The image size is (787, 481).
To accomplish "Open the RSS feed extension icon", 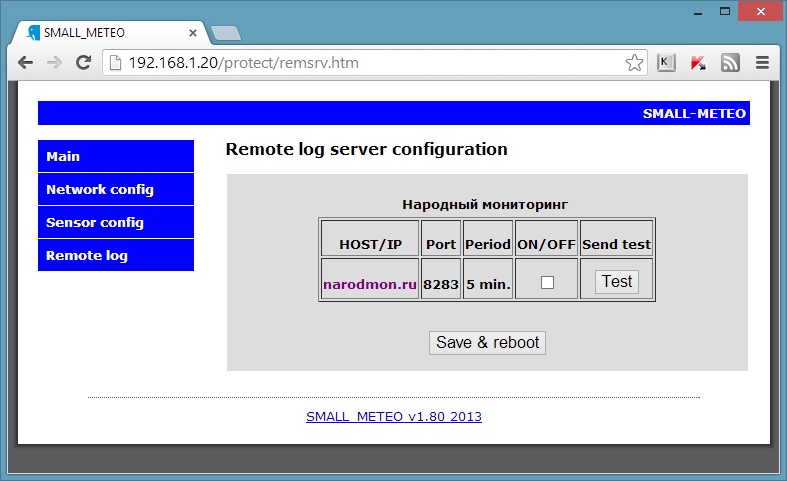I will click(730, 63).
